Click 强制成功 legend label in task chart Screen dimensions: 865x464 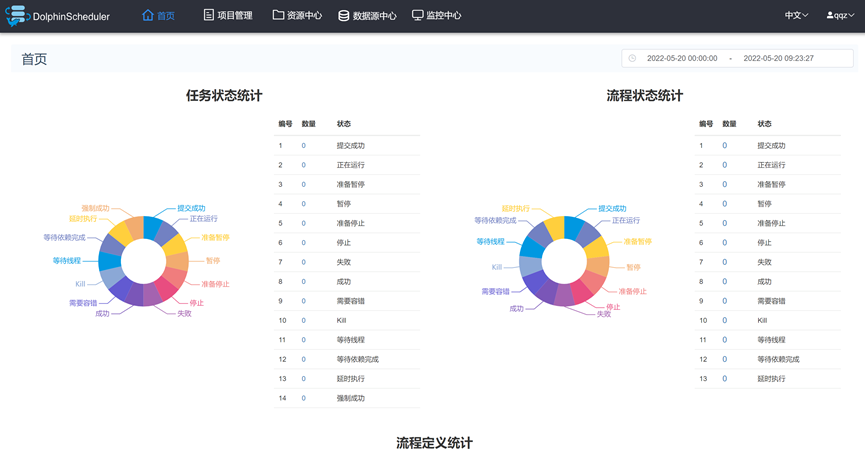click(95, 208)
